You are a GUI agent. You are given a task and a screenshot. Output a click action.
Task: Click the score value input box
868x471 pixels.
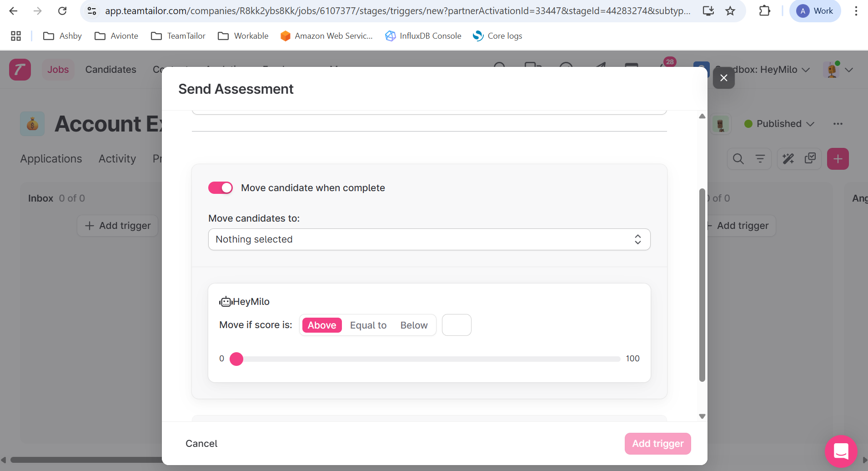point(457,325)
